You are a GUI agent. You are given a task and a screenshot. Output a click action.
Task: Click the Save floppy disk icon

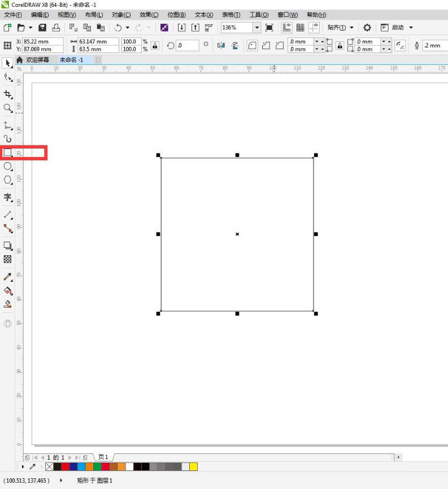tap(42, 28)
